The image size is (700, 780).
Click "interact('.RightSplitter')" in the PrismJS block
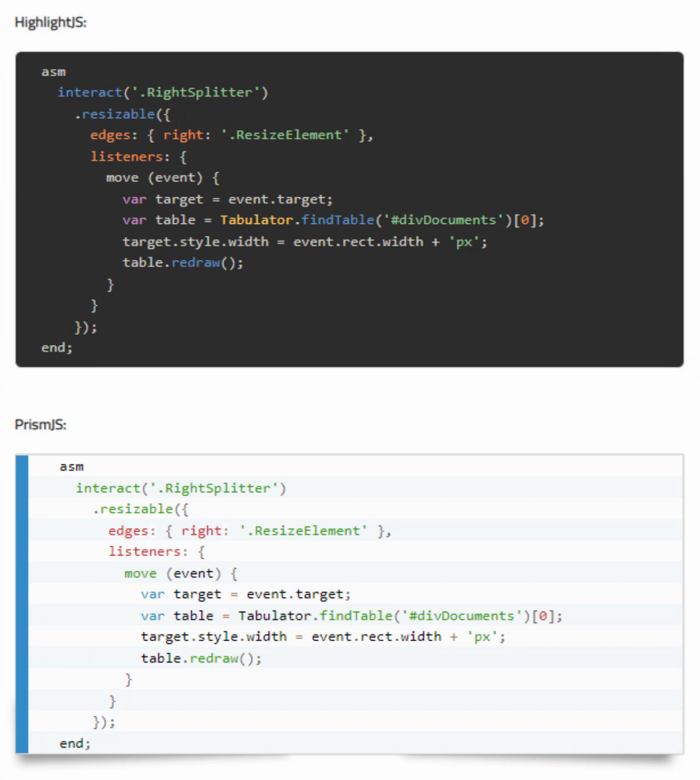point(181,488)
